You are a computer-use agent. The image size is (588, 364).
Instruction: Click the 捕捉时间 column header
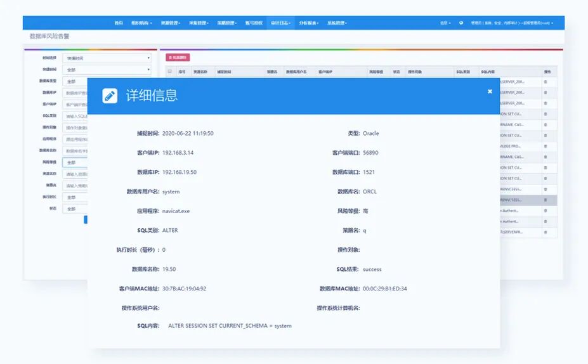point(224,72)
